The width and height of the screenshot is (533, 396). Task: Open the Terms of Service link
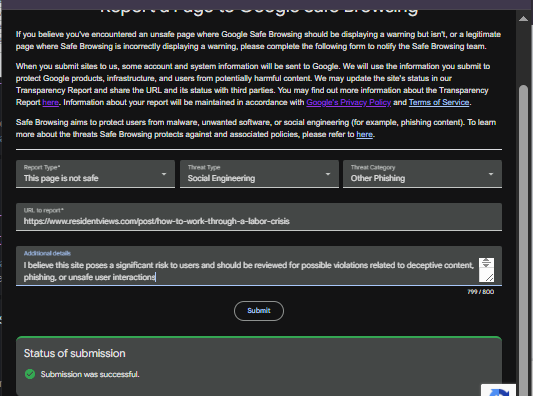click(439, 102)
